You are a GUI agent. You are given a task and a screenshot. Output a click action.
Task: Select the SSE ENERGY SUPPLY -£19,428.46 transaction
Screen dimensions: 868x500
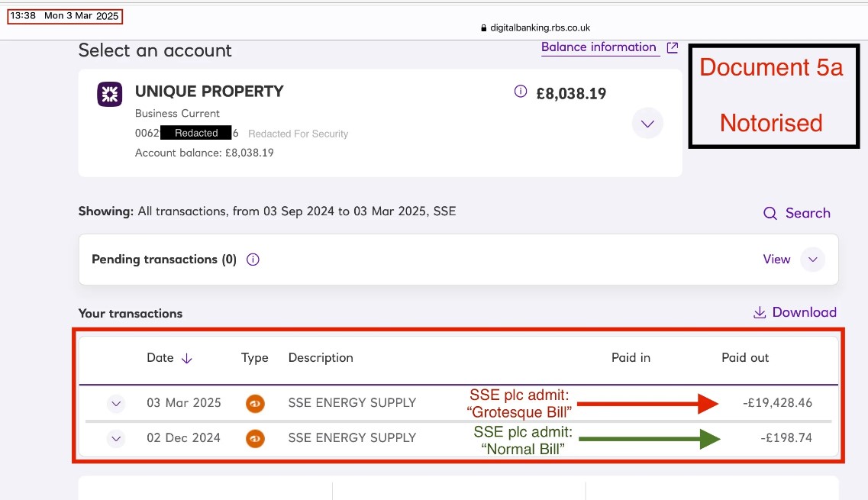[x=459, y=403]
